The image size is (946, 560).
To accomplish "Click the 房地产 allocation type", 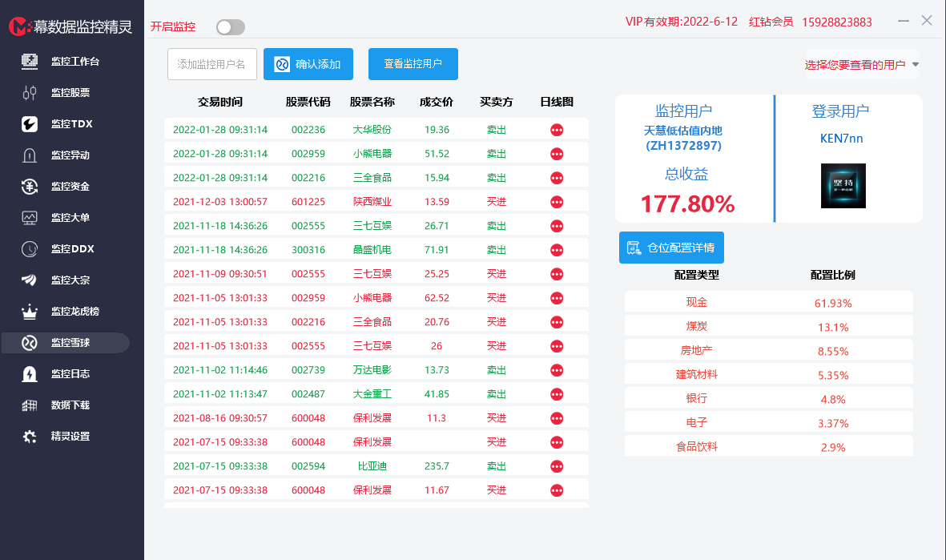I will click(696, 351).
